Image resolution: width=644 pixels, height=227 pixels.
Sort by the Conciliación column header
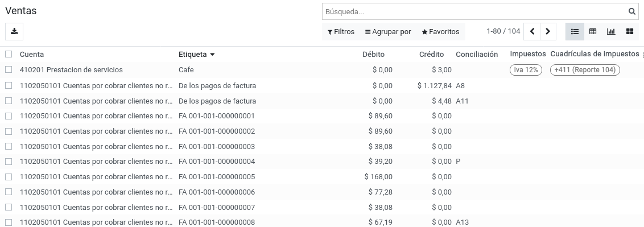[477, 54]
